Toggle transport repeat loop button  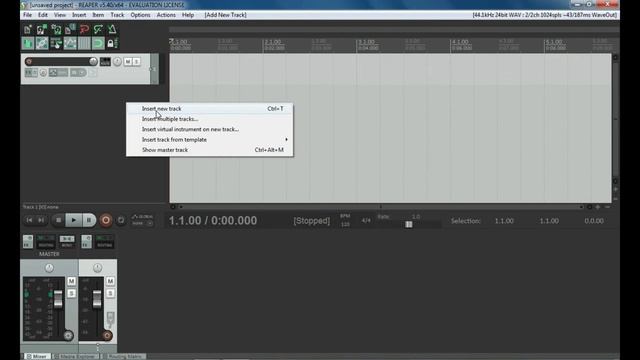pyautogui.click(x=121, y=220)
